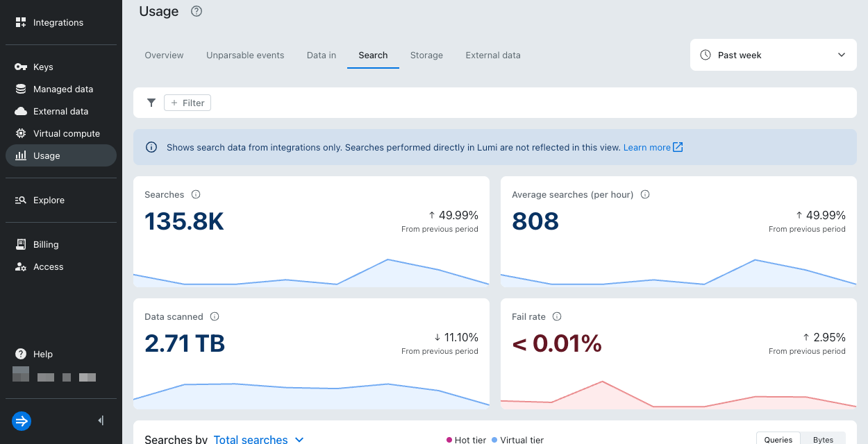868x444 pixels.
Task: Click the External data cloud icon
Action: click(21, 111)
